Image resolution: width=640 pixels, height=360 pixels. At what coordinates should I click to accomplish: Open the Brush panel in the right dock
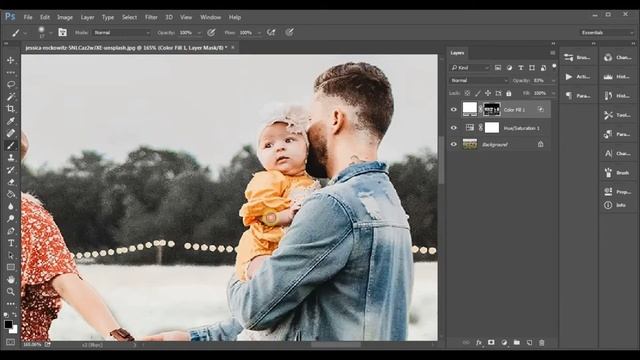(618, 173)
